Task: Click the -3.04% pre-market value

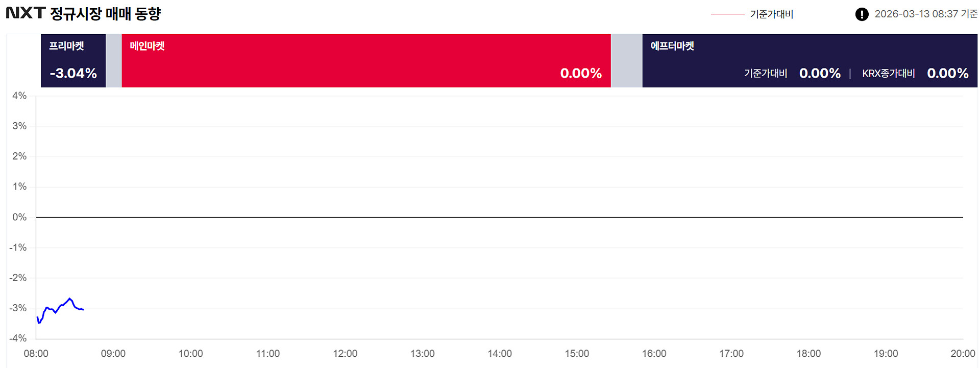Action: coord(73,74)
